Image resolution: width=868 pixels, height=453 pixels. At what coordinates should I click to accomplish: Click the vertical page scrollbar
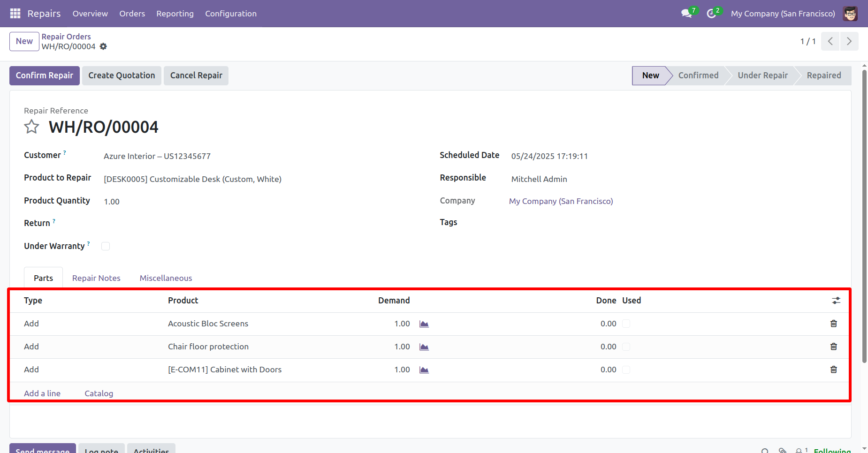864,216
